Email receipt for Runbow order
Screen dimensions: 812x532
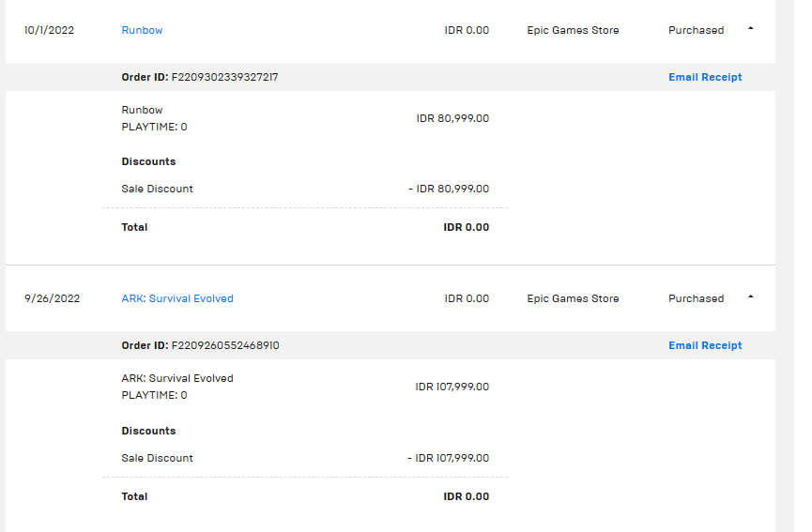coord(705,77)
